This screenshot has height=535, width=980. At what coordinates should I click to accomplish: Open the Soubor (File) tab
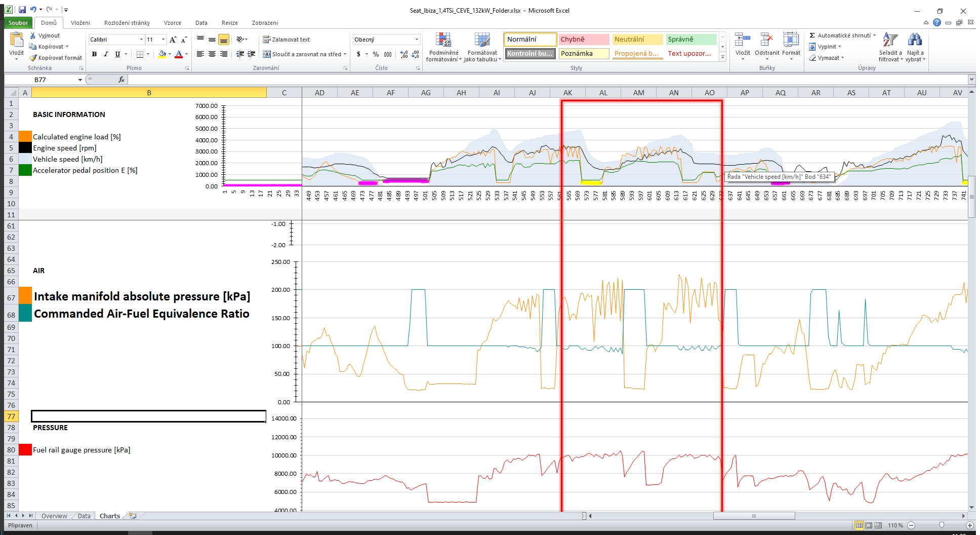pyautogui.click(x=18, y=23)
